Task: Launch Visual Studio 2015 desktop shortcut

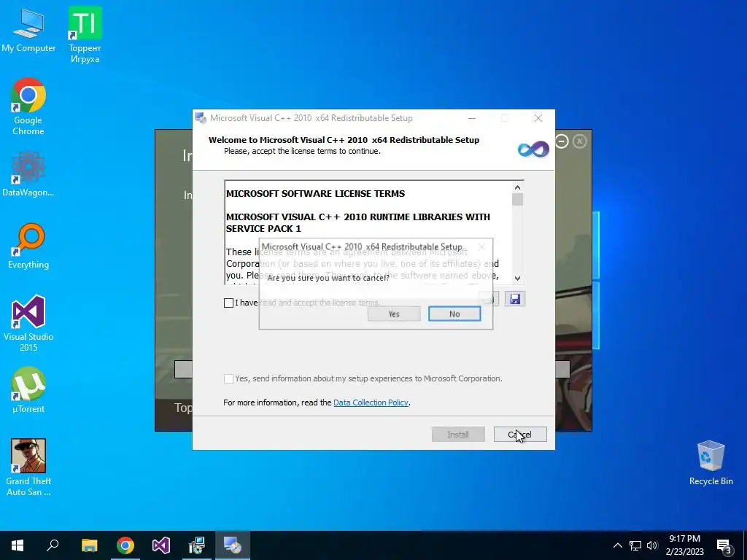Action: click(28, 324)
